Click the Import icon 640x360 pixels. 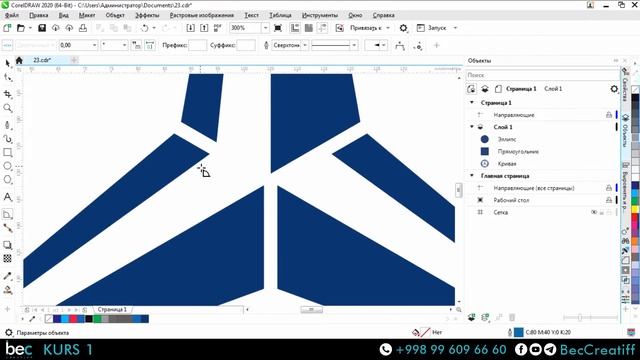coord(190,28)
